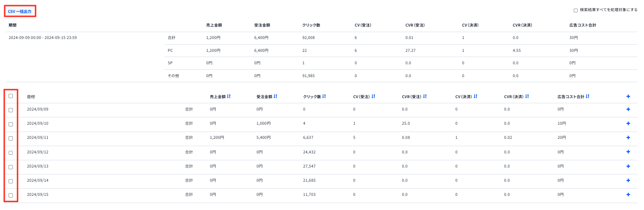The image size is (644, 210).
Task: Check the 2024/09/11 row checkbox
Action: [11, 138]
